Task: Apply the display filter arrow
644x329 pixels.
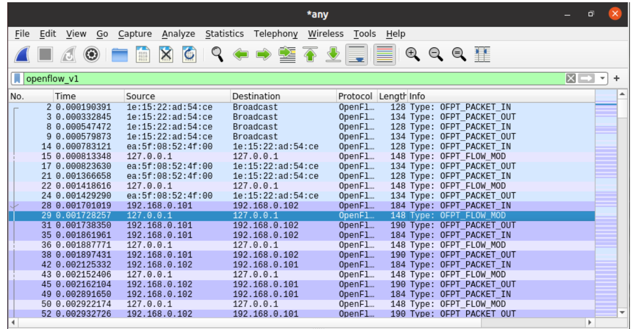Action: click(586, 78)
